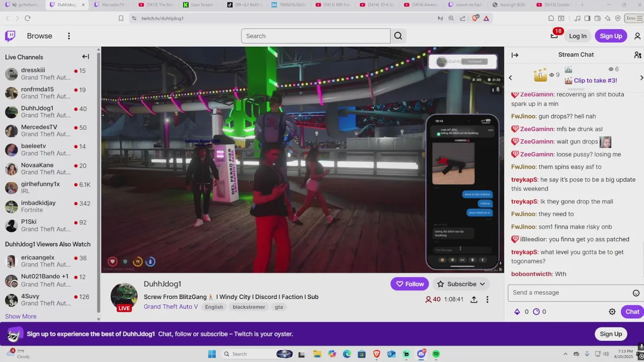Open baeleetv live channel

pos(50,150)
